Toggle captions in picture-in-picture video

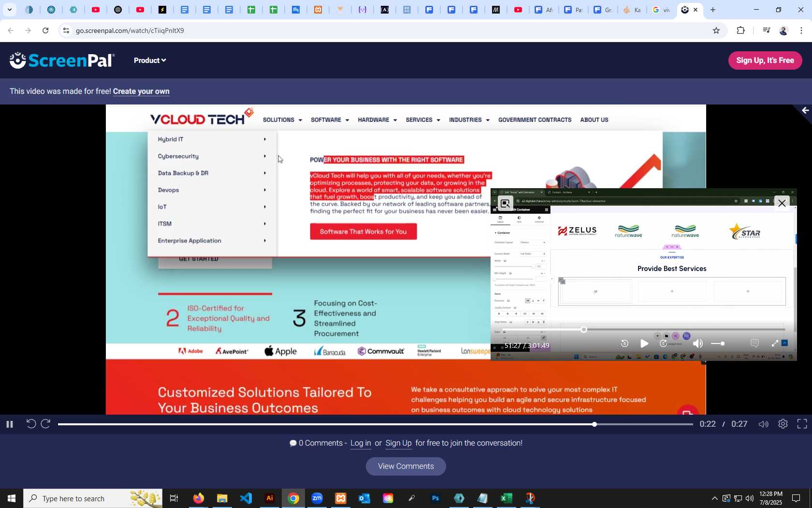coord(754,344)
